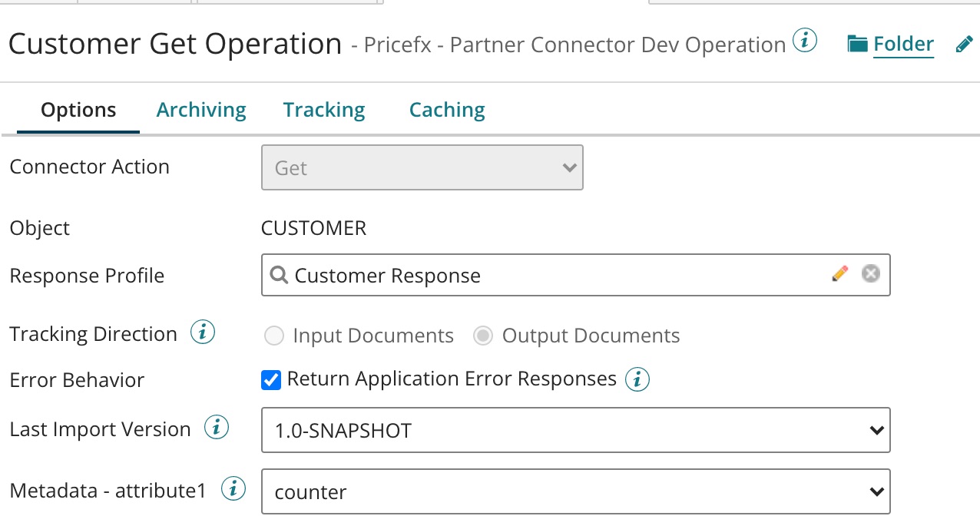Click the pencil icon next to Folder
Screen dimensions: 980x516
click(964, 45)
